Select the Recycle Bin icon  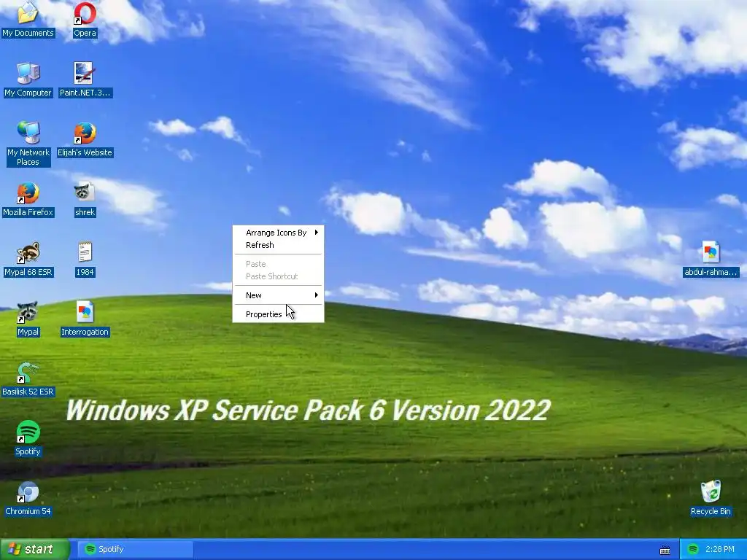[x=711, y=498]
